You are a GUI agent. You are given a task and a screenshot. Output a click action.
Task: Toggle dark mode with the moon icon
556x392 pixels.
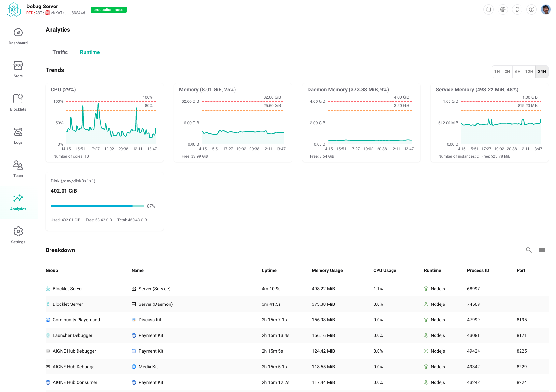(x=517, y=9)
